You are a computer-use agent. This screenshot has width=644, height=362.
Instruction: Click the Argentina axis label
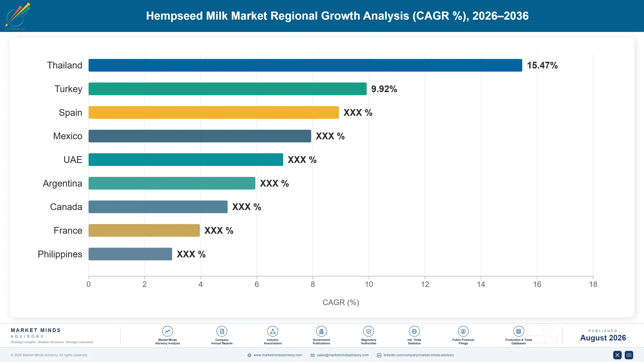point(63,184)
